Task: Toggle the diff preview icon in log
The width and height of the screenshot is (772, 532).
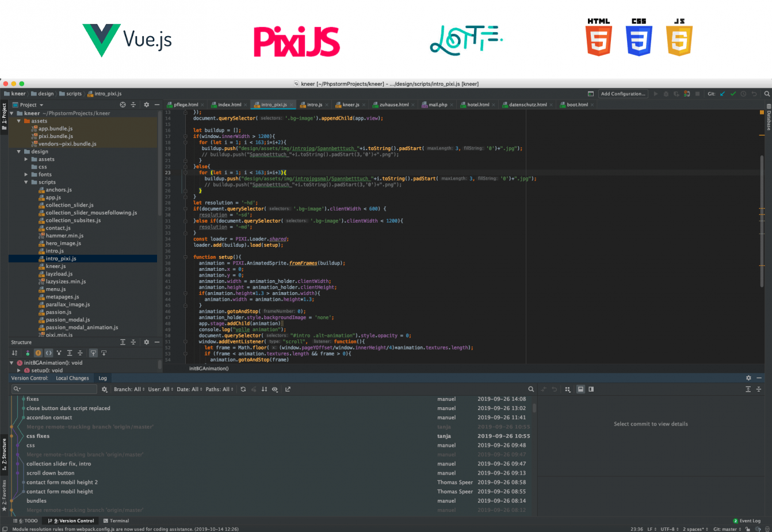Action: click(591, 389)
